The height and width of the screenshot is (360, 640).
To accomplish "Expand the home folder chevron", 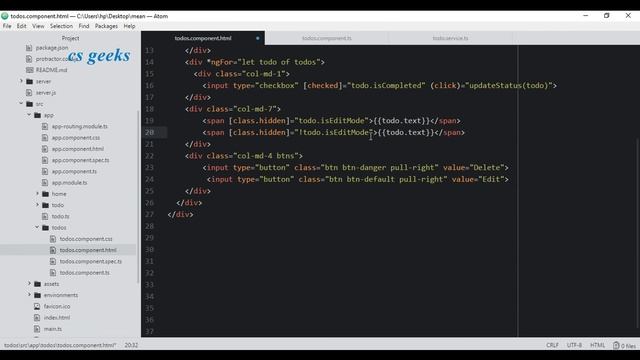I will coord(38,194).
